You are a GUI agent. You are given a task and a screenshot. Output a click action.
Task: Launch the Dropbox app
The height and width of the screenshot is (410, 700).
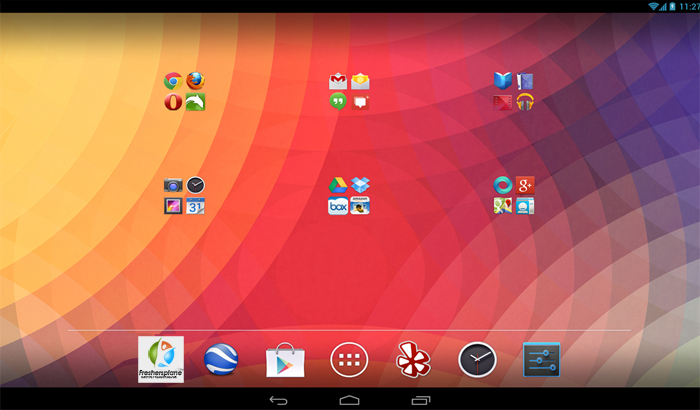(360, 184)
